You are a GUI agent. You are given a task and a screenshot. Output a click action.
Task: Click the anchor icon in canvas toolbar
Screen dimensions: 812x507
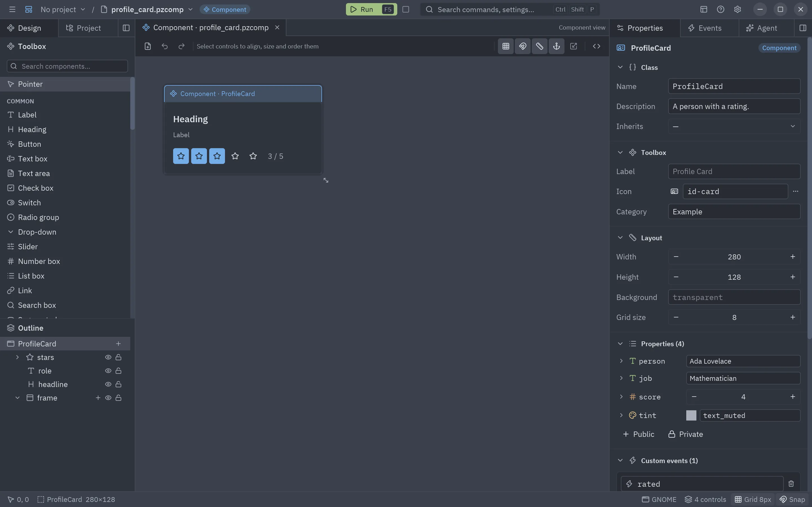556,46
